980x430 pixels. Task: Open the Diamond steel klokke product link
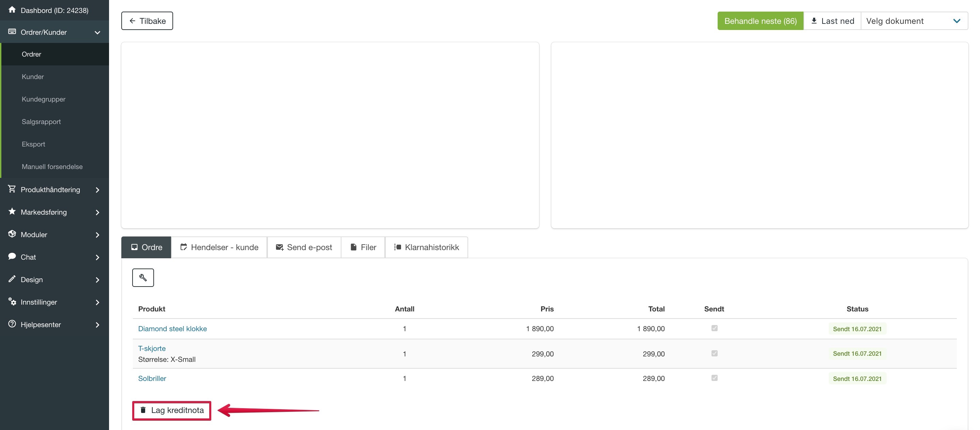point(172,328)
